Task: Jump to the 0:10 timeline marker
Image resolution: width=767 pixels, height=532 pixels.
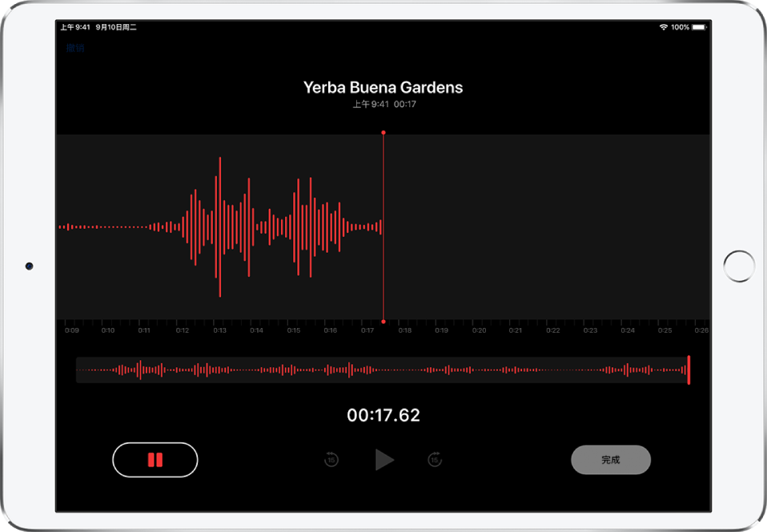Action: 107,330
